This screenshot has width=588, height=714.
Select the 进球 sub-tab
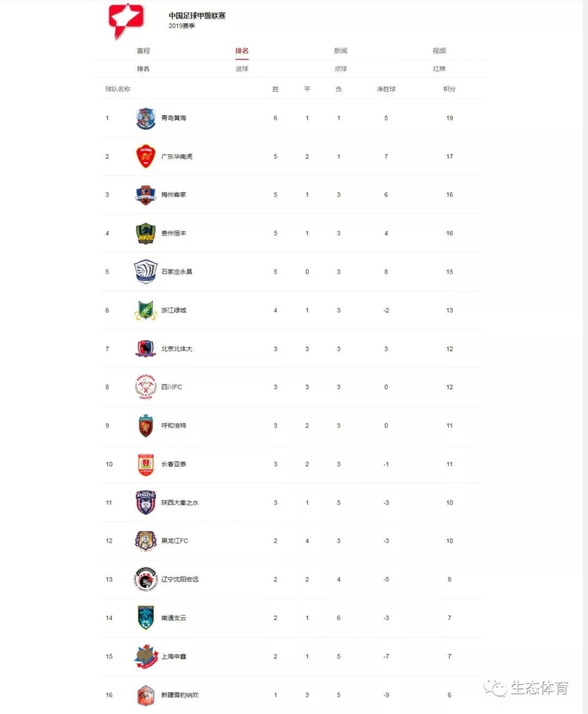(x=242, y=69)
